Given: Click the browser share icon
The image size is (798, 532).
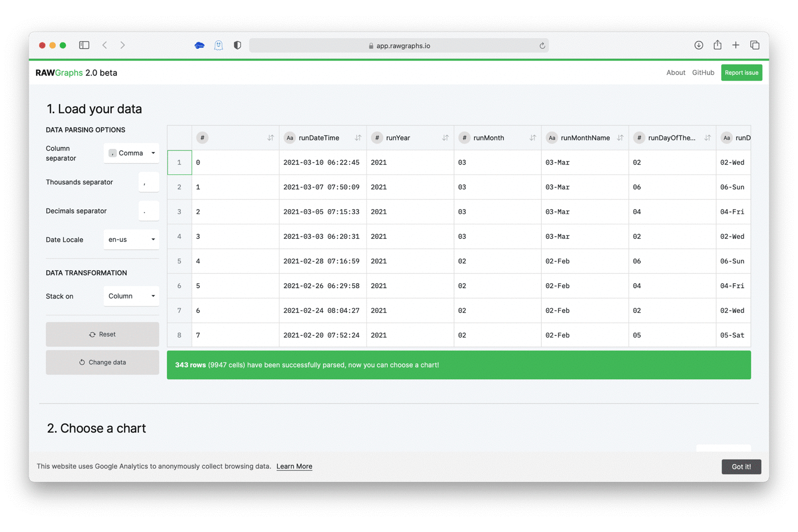Looking at the screenshot, I should (717, 45).
